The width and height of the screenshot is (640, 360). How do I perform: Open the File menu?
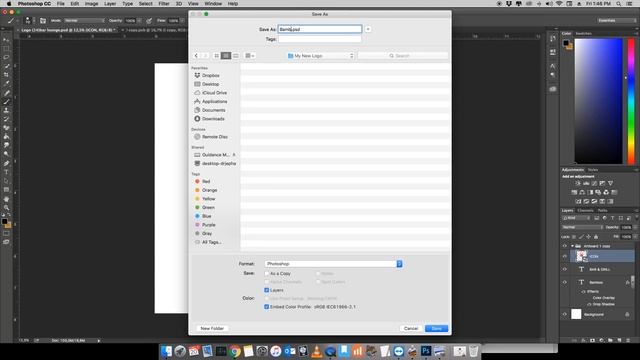(x=60, y=4)
